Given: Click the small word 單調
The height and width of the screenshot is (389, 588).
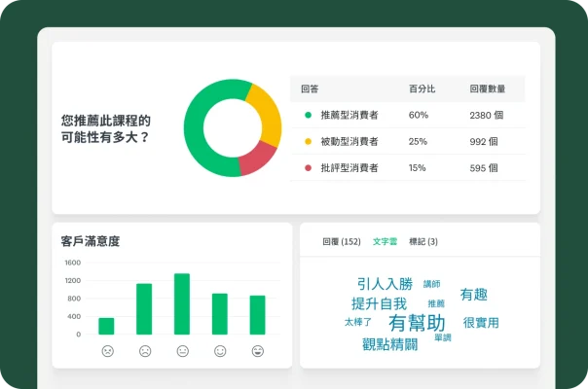Looking at the screenshot, I should pos(443,337).
